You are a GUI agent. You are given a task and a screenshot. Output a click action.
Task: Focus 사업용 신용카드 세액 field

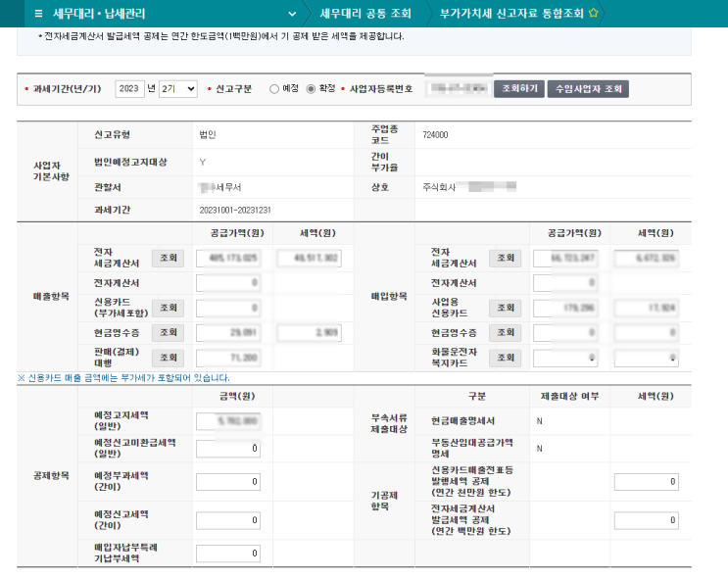[647, 308]
